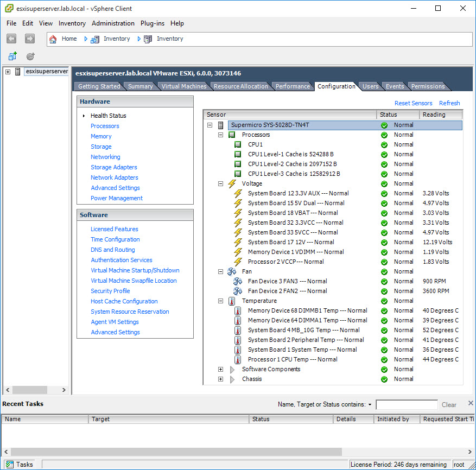Click the Fan Device 2 FAN2 fan icon
Viewport: 476px width, 470px height.
pyautogui.click(x=238, y=291)
